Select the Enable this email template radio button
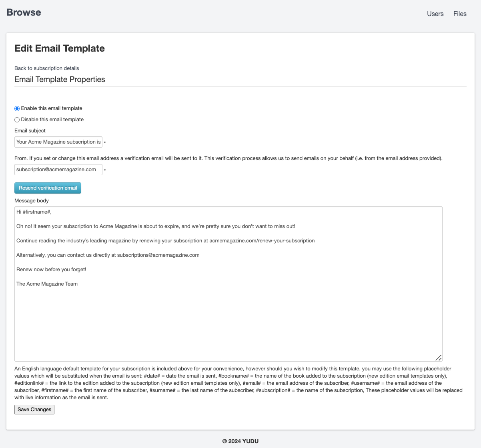The image size is (481, 448). tap(17, 108)
